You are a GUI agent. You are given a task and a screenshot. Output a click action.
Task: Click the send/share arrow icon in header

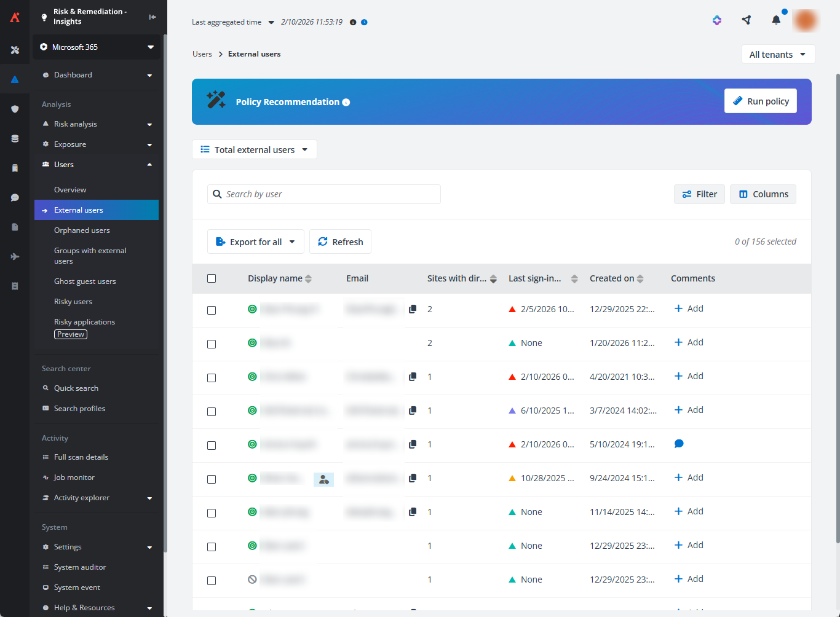pos(747,20)
